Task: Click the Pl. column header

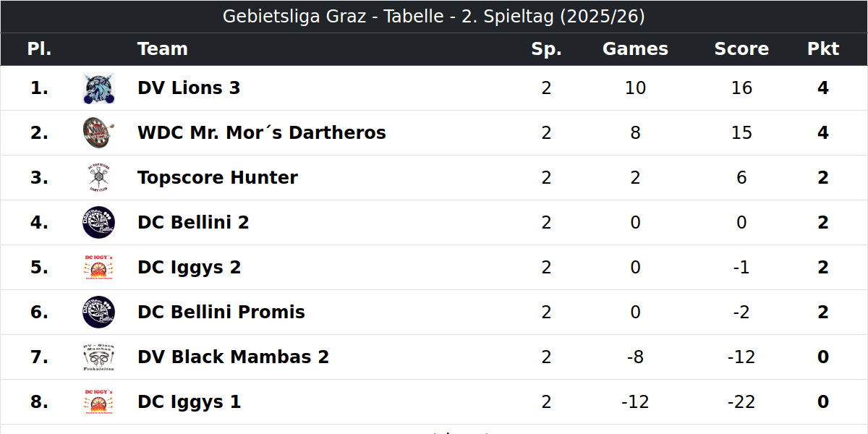Action: click(40, 49)
